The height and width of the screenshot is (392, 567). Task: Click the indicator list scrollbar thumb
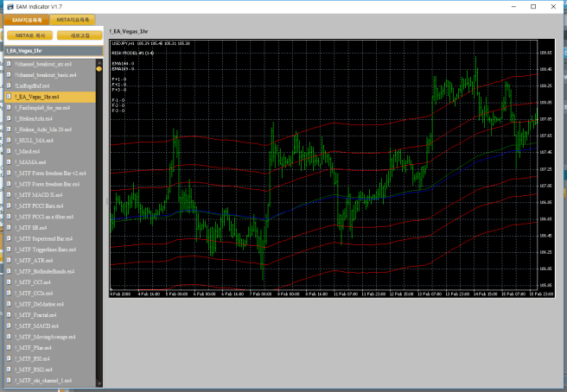coord(99,69)
